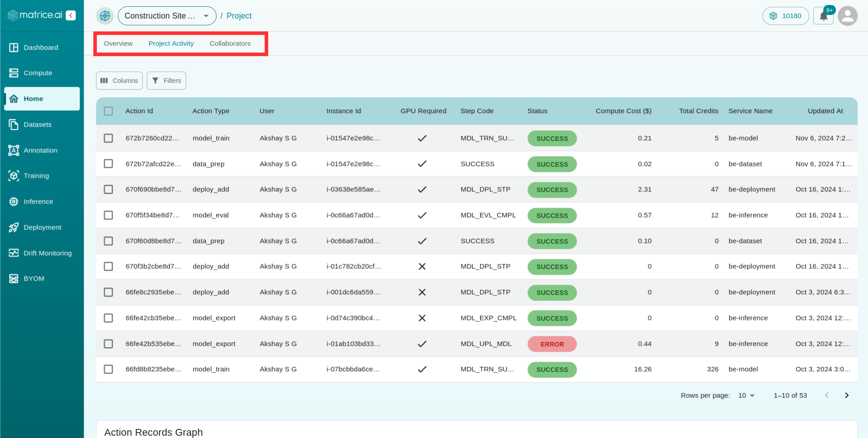Sort by Updated At column
Screen dimensions: 868x438
tap(826, 111)
